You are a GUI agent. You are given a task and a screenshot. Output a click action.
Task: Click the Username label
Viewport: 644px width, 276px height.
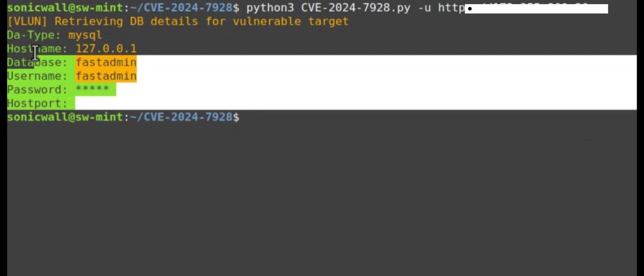tap(37, 76)
